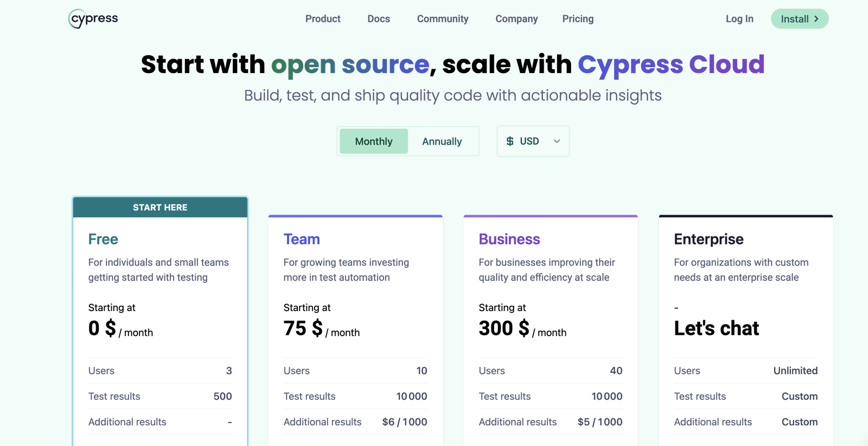Click the START HERE banner

[x=160, y=208]
